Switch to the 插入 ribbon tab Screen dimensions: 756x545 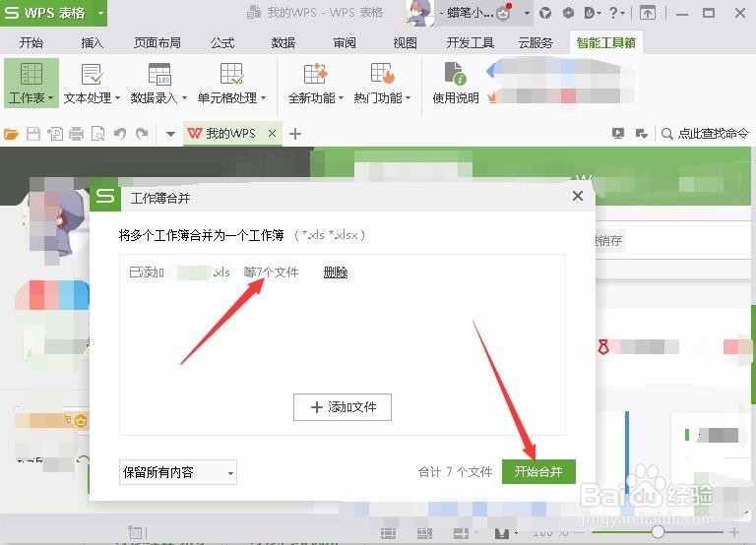coord(93,43)
